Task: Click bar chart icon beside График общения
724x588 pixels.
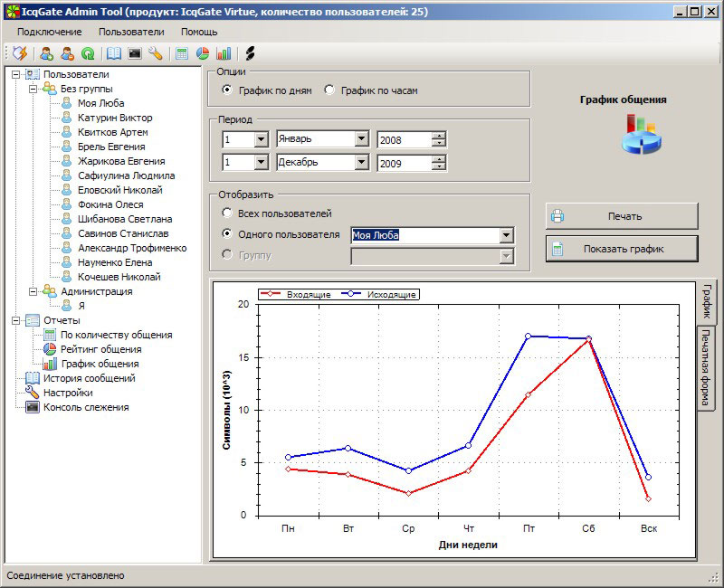Action: coord(50,364)
